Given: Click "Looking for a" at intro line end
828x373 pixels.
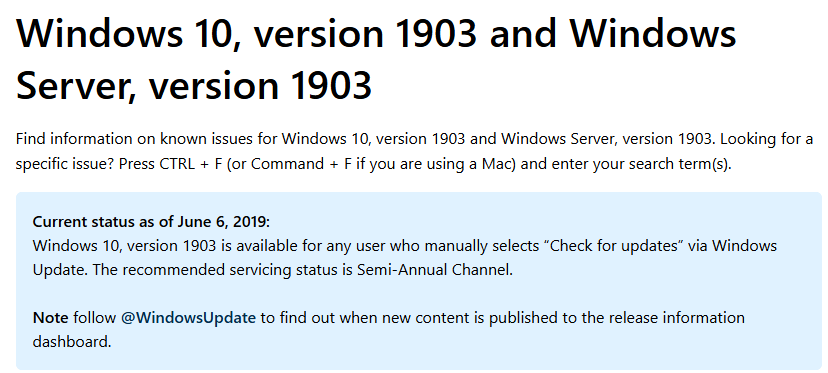Looking at the screenshot, I should (x=767, y=139).
